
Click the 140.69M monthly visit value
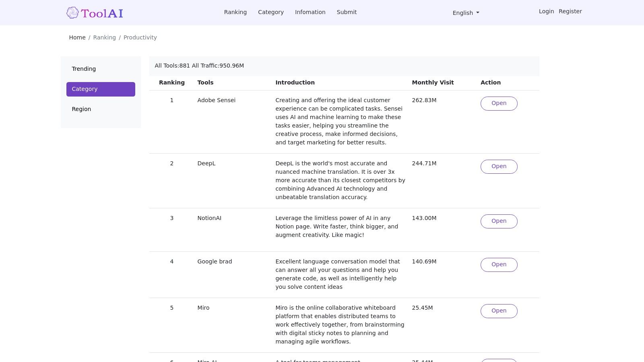[x=424, y=261]
